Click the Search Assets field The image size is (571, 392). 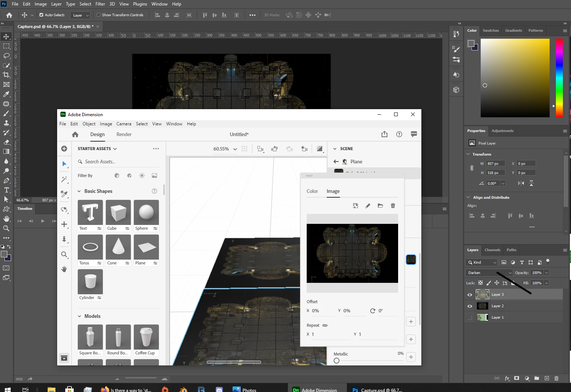(118, 162)
